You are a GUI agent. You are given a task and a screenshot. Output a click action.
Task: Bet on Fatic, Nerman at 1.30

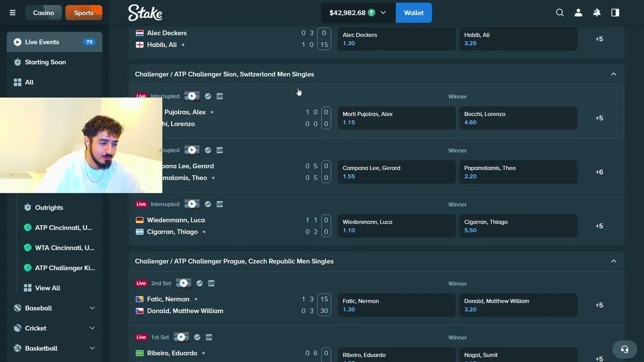[396, 305]
